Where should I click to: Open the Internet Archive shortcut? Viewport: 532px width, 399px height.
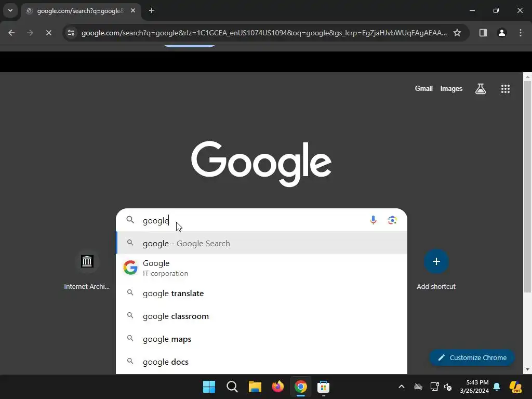click(87, 270)
